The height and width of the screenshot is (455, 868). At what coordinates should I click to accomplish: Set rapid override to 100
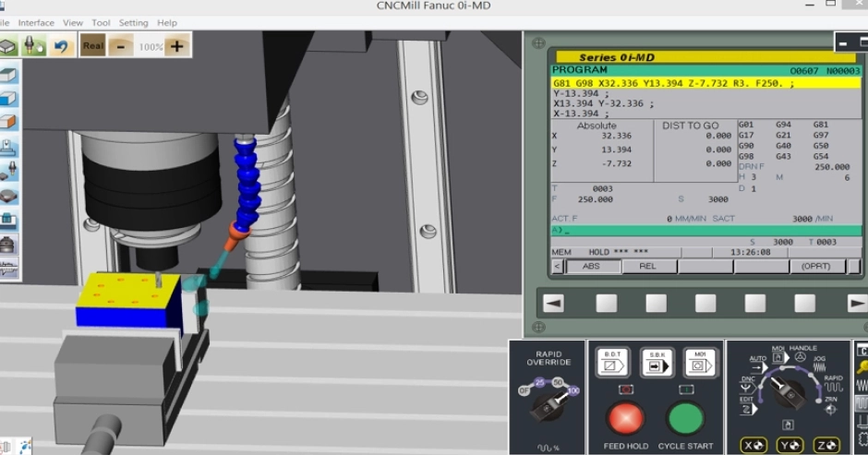coord(573,390)
